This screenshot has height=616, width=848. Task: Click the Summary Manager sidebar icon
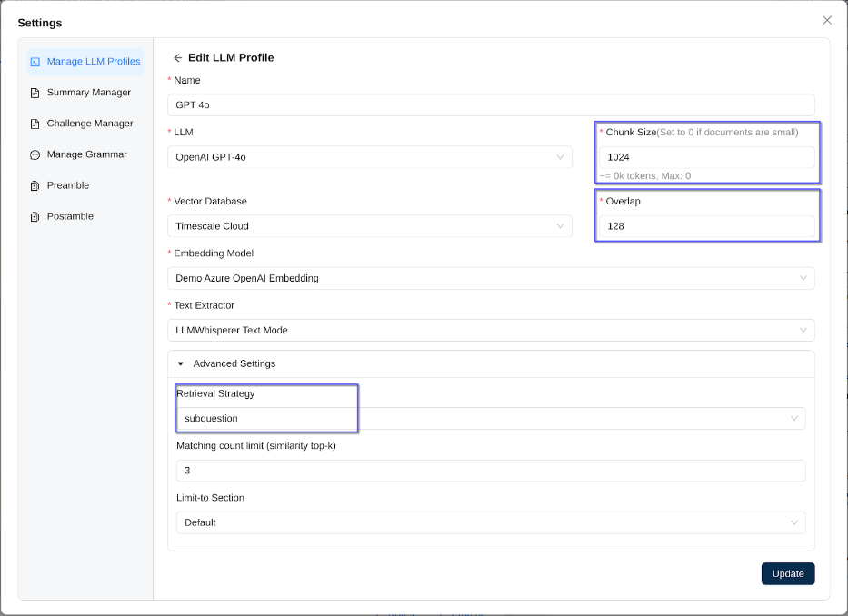(x=35, y=93)
